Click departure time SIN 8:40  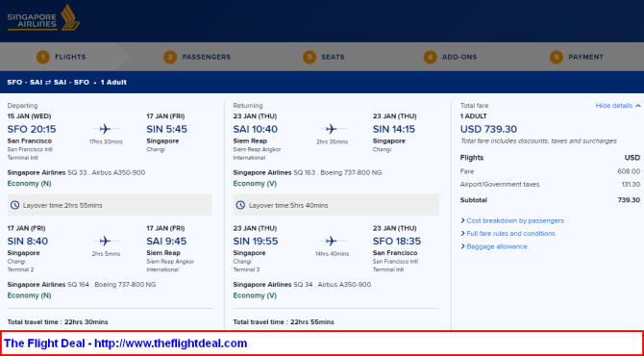pos(28,241)
